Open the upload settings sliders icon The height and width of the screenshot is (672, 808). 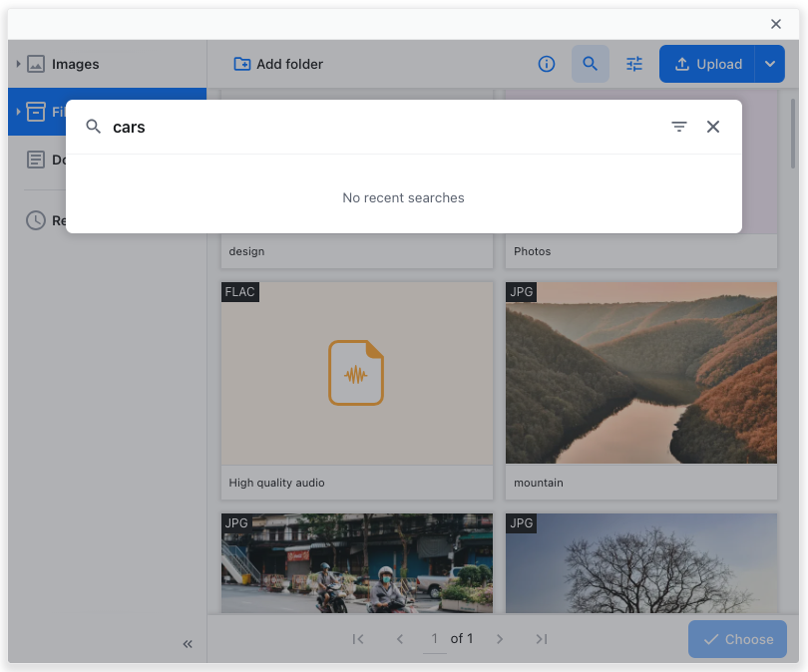click(633, 64)
